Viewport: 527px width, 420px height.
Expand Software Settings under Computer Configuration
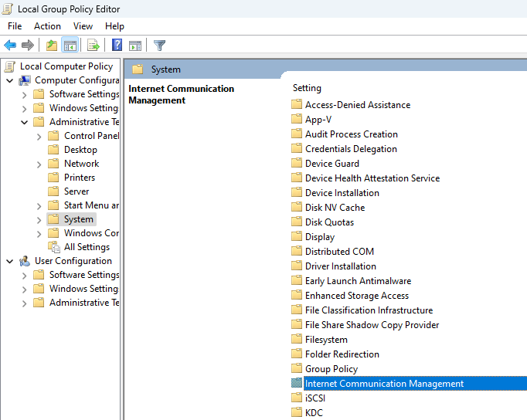click(x=24, y=95)
